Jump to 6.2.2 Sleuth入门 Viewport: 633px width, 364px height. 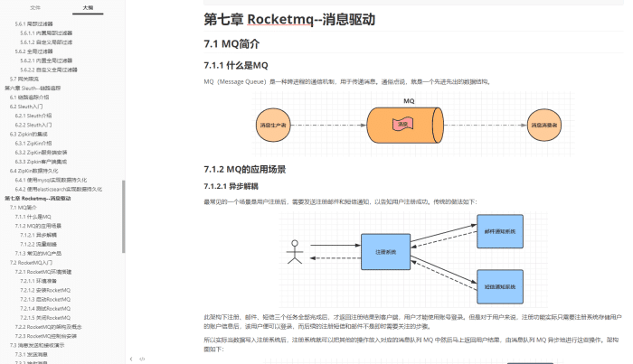pos(33,125)
